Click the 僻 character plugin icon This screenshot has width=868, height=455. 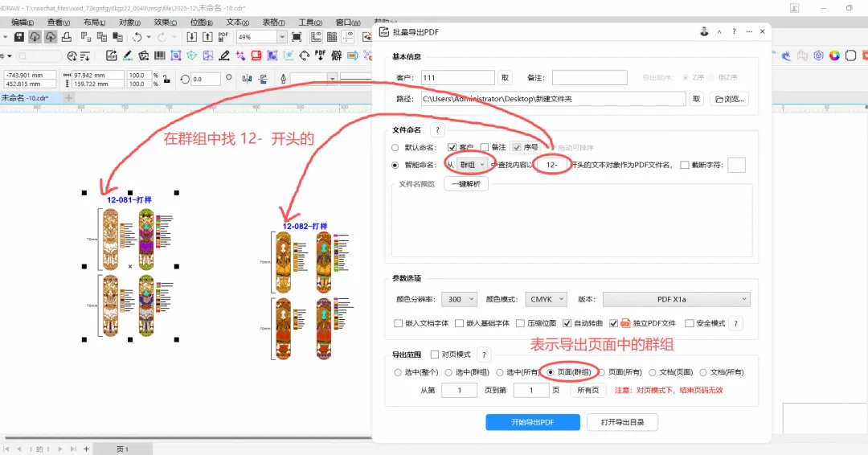[337, 56]
